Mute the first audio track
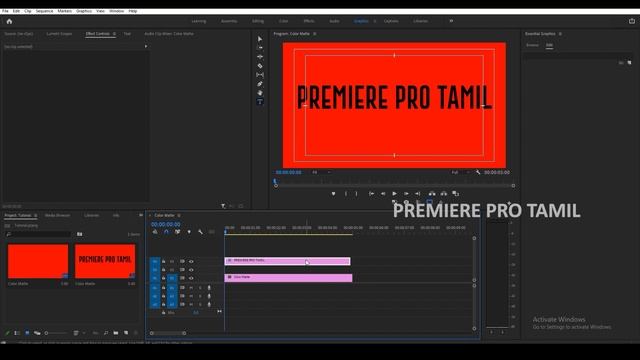Screen dimensions: 640x360 [191, 288]
